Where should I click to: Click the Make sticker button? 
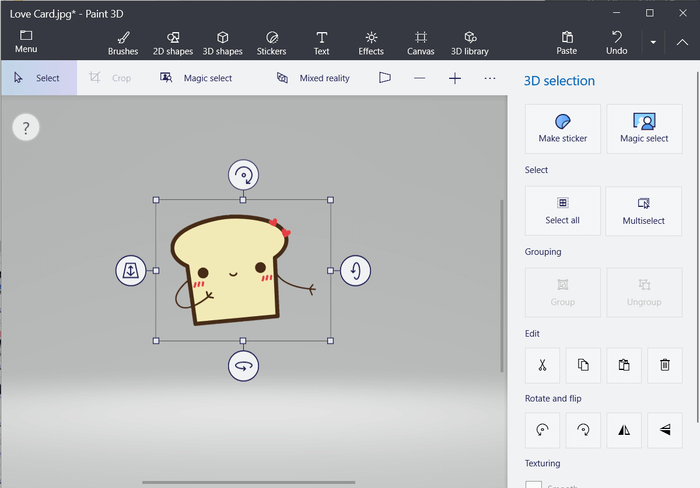click(x=562, y=129)
